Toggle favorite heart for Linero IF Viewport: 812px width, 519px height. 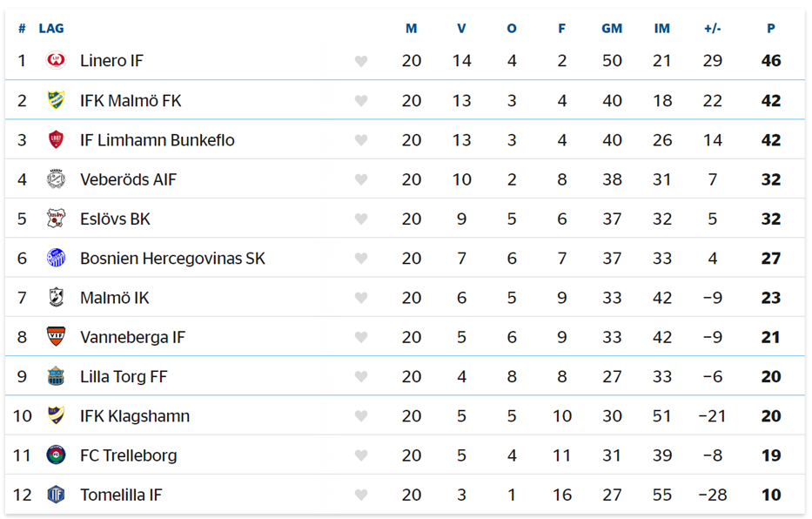click(361, 61)
